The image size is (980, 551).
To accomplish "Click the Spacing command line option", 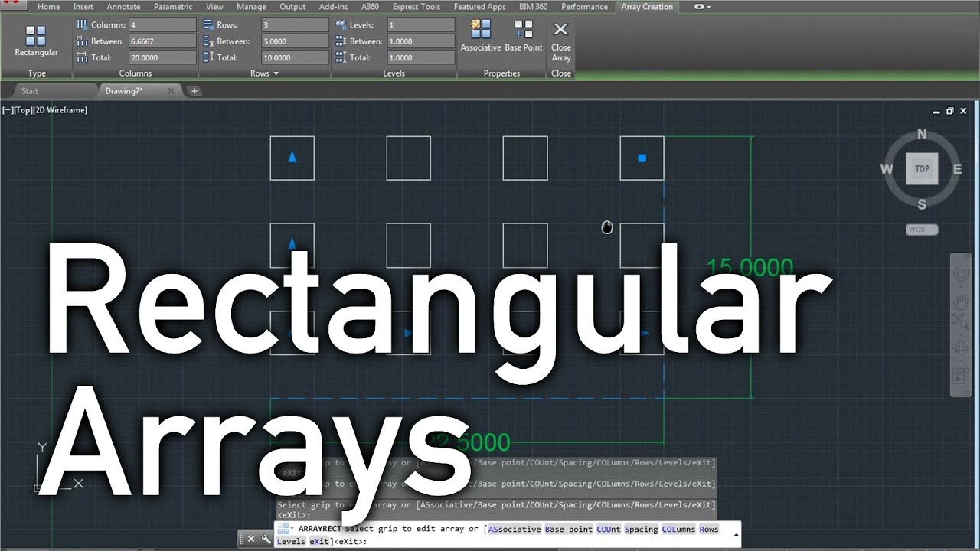I will (642, 530).
